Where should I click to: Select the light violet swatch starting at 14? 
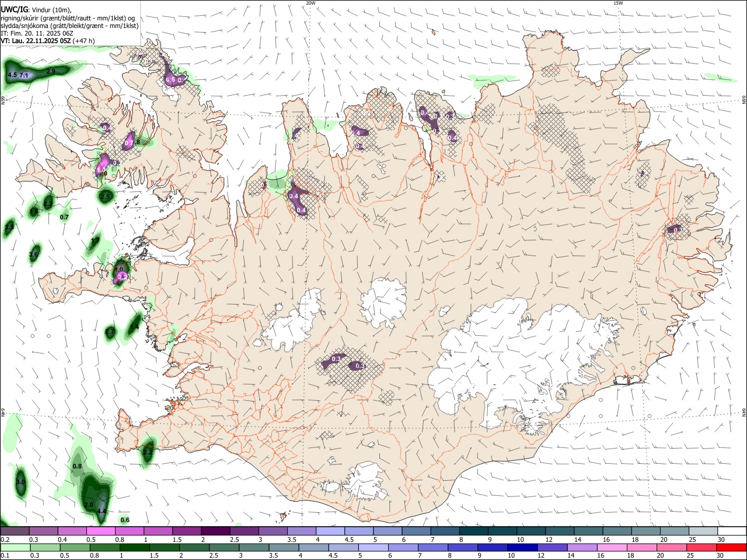582,547
